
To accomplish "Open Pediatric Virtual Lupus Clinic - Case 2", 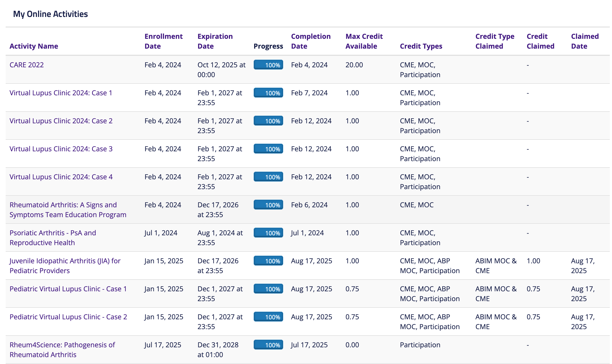I will click(x=68, y=317).
